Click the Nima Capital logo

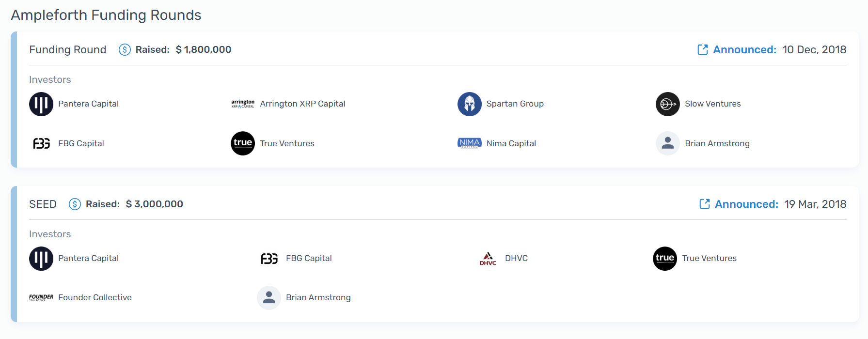point(469,143)
